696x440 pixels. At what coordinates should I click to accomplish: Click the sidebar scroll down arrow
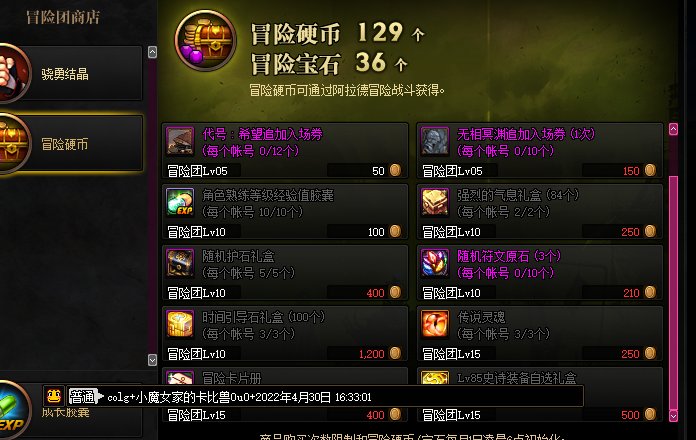tap(152, 360)
